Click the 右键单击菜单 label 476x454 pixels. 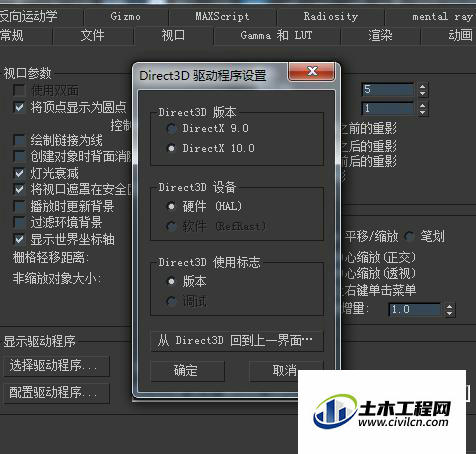click(380, 290)
